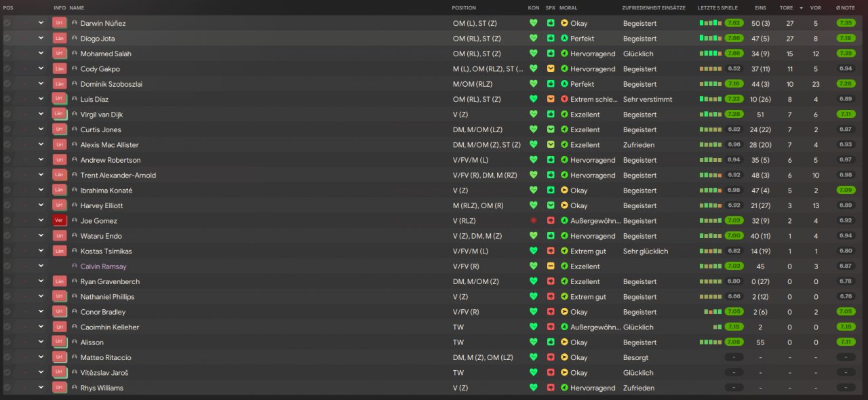Sort by the MORAL column header
The width and height of the screenshot is (868, 400).
pos(568,7)
